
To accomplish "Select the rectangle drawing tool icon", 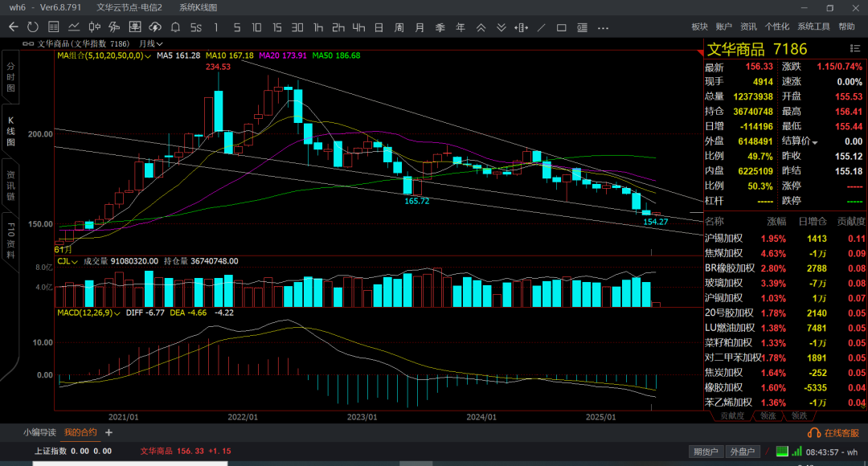I will 562,27.
